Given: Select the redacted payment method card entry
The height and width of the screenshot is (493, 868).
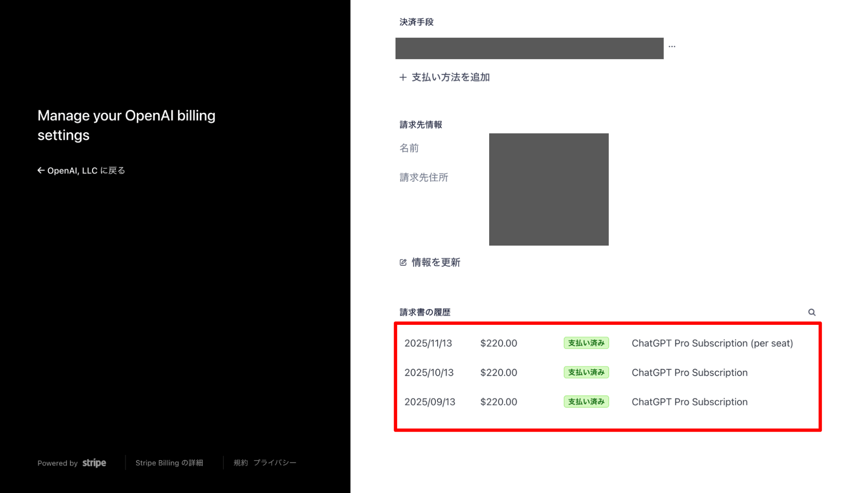Looking at the screenshot, I should pyautogui.click(x=529, y=48).
